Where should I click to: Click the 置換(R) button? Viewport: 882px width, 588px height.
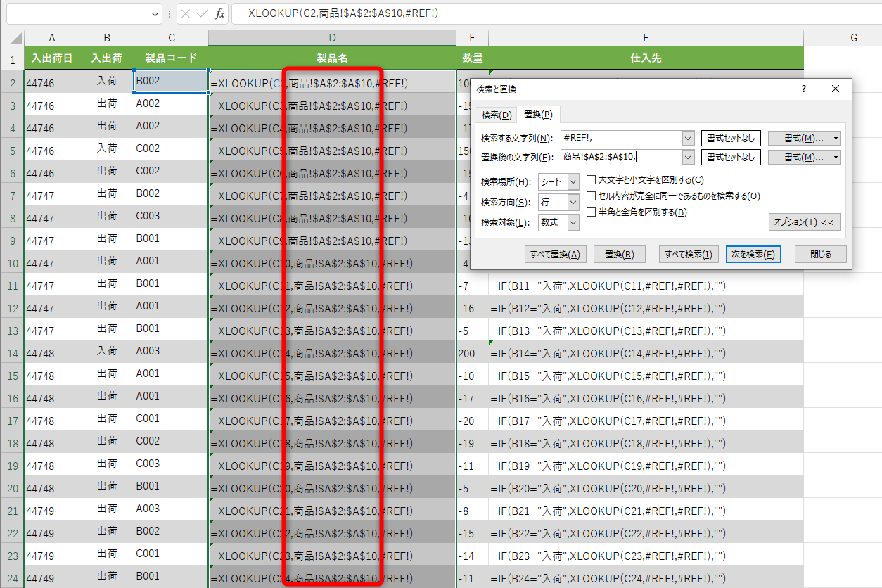pyautogui.click(x=620, y=255)
